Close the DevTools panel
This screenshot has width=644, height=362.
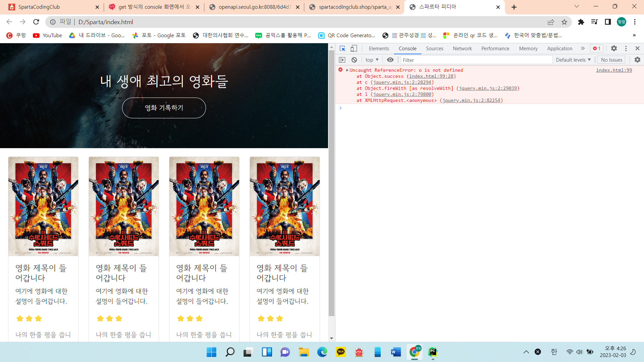pyautogui.click(x=637, y=49)
